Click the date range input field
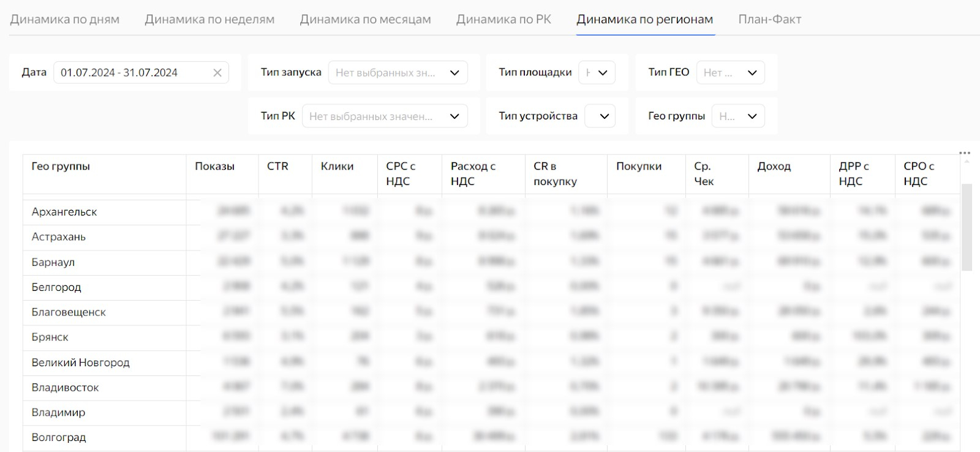 tap(132, 73)
